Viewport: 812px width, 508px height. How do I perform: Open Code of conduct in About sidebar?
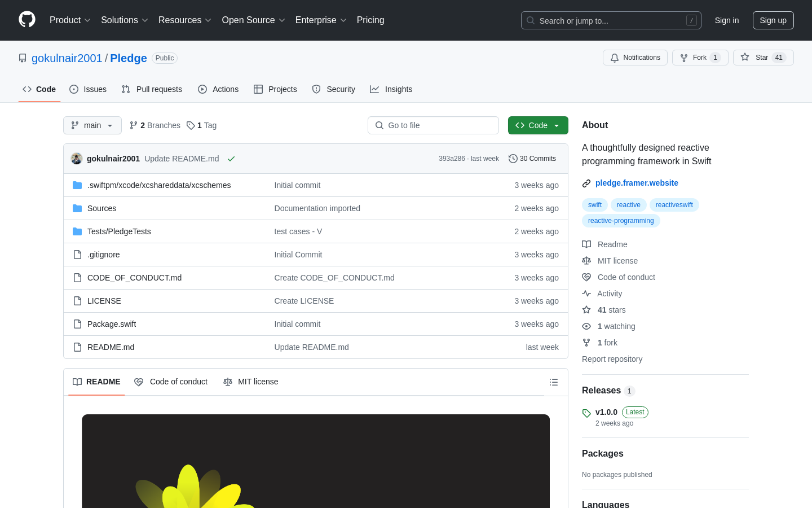pos(619,277)
